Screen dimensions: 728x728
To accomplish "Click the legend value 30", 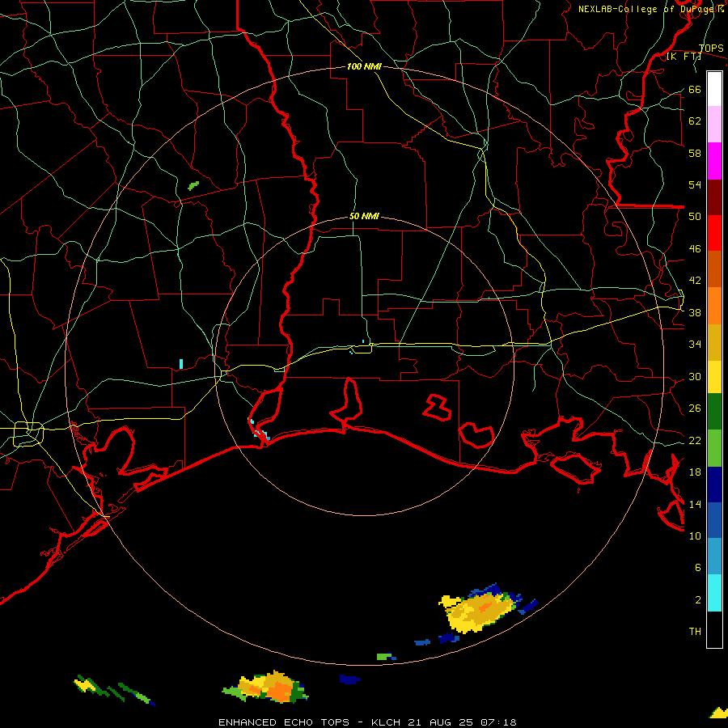I will click(x=695, y=376).
